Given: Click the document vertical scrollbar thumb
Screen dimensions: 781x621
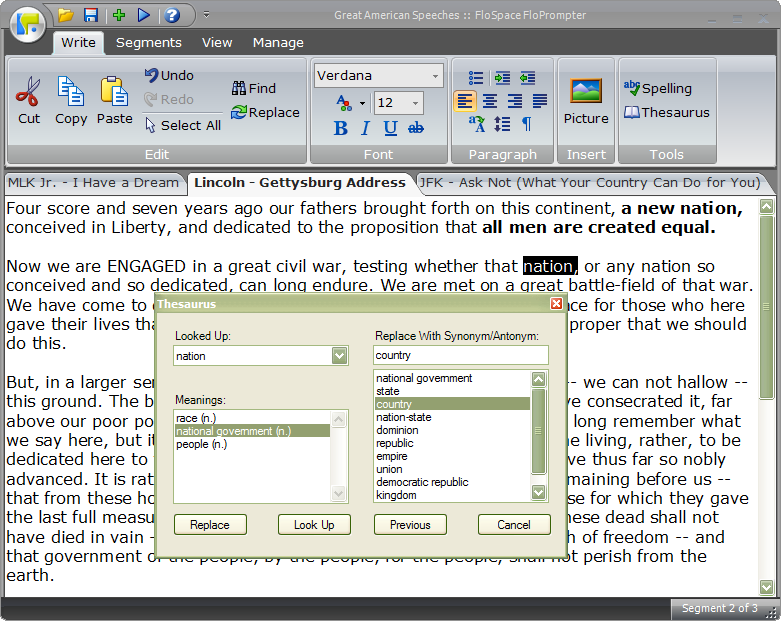Looking at the screenshot, I should coord(767,307).
